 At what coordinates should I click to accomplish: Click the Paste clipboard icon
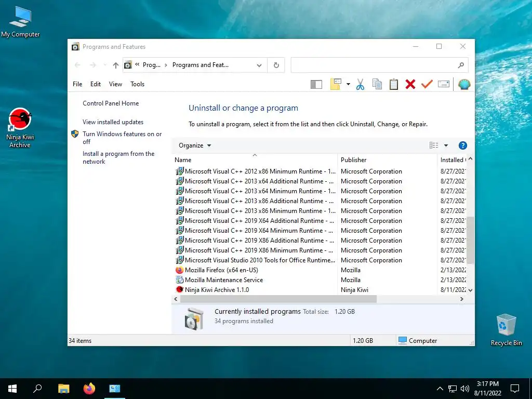coord(394,84)
